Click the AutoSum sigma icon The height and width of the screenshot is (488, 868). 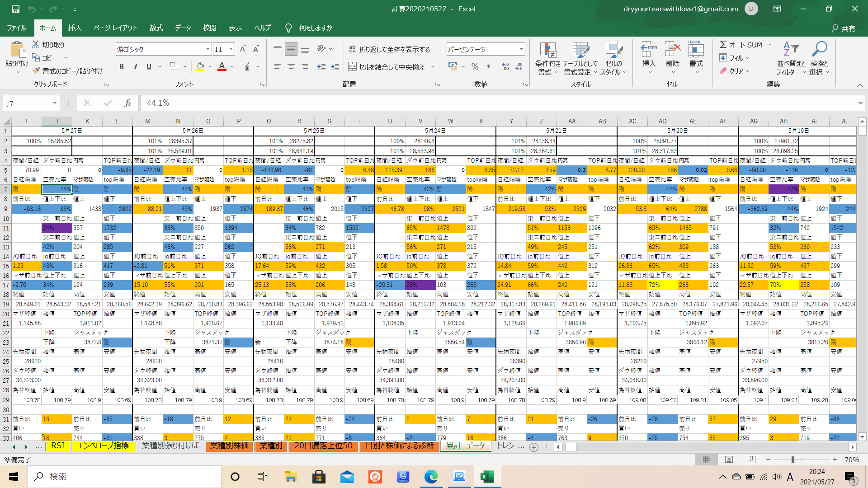[723, 45]
